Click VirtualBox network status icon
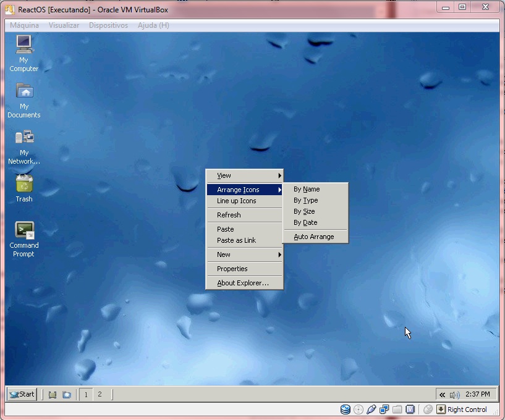Viewport: 505px width, 420px height. point(384,409)
